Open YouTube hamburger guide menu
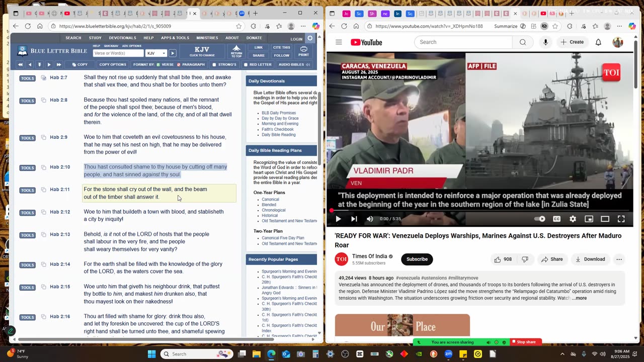Screen dimensions: 644x362 tap(339, 42)
